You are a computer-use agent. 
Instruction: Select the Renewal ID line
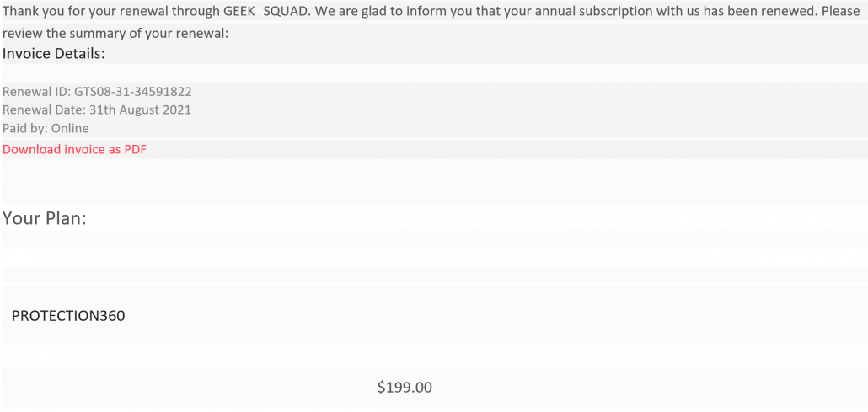[x=97, y=91]
